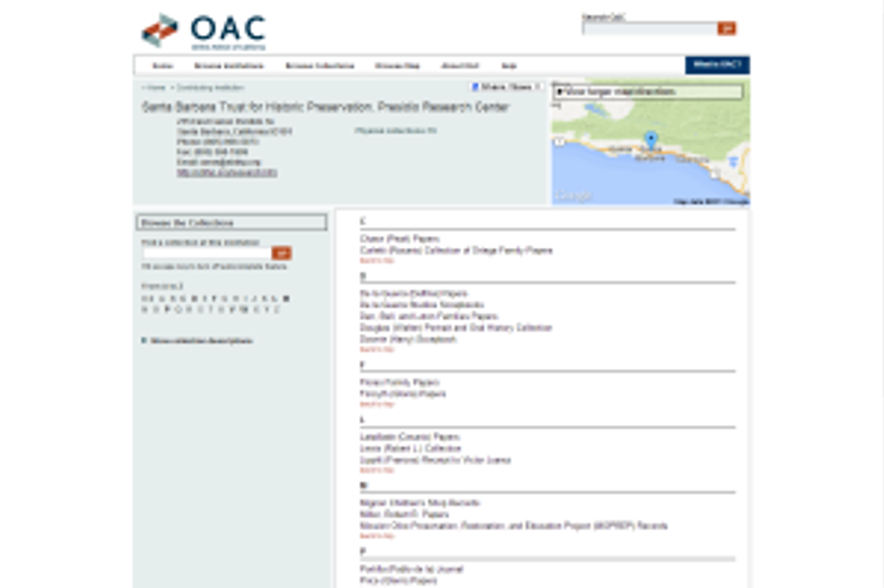Open the Physical collections count link
The width and height of the screenshot is (884, 588).
point(395,131)
